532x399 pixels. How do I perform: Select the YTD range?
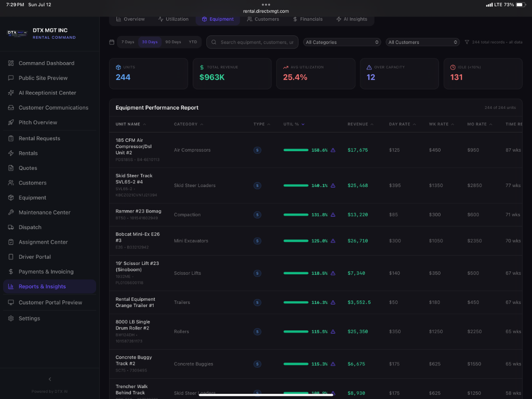pos(193,42)
